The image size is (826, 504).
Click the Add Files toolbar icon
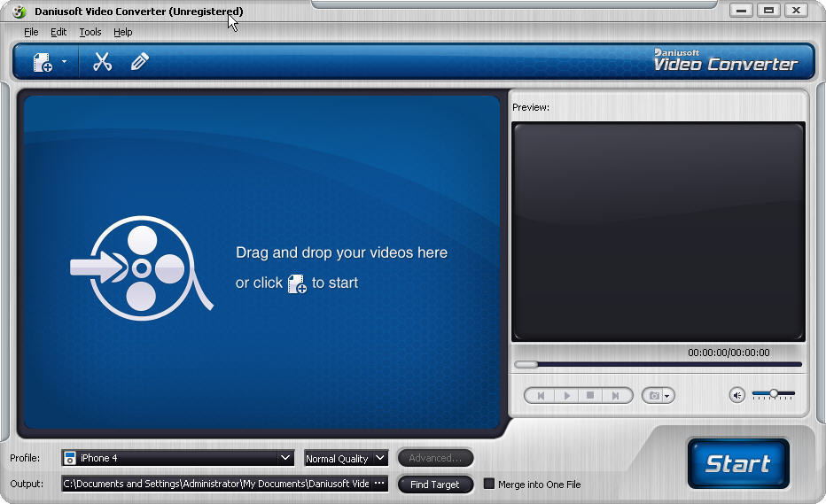point(43,62)
